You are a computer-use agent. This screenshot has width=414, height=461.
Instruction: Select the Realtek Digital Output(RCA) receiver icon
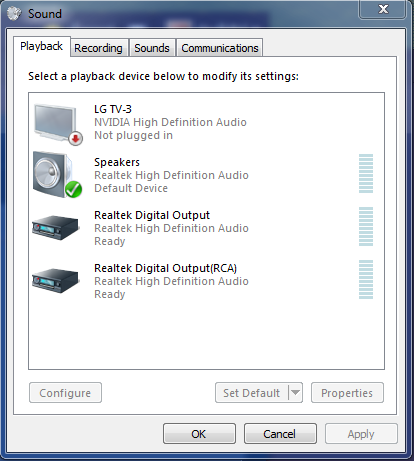click(55, 281)
